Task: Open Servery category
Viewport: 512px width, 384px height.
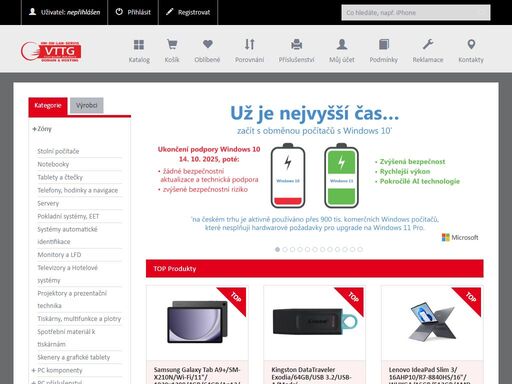Action: (x=48, y=203)
